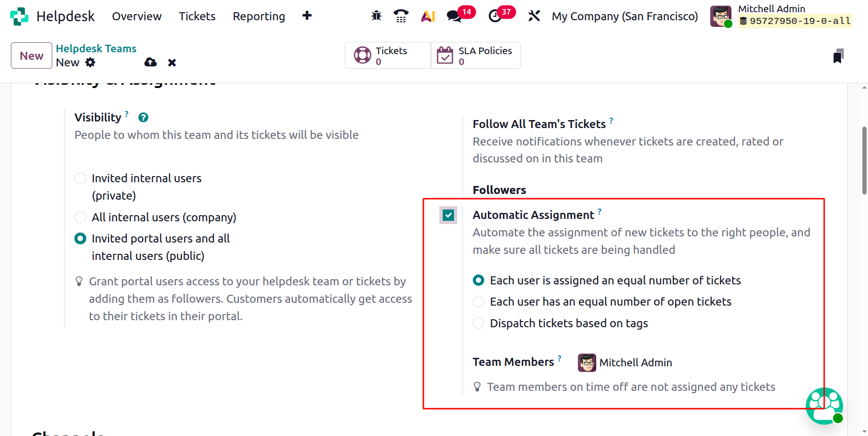Open the Reporting menu
This screenshot has height=436, width=868.
coord(259,16)
